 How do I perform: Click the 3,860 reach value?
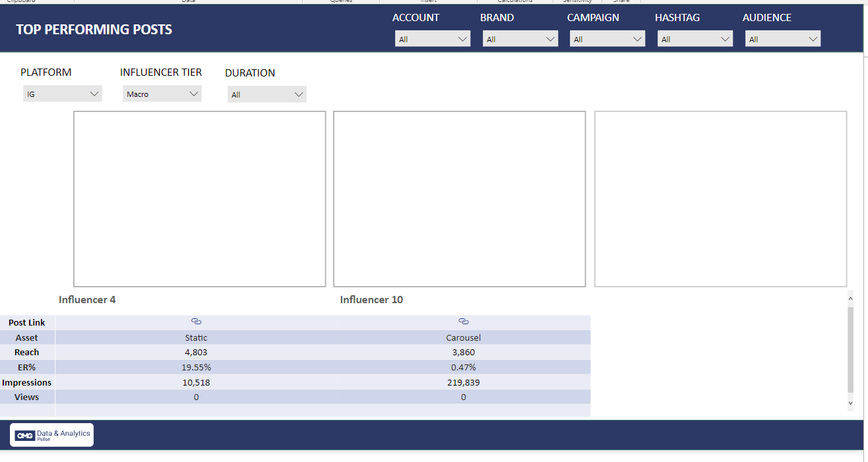pos(463,352)
